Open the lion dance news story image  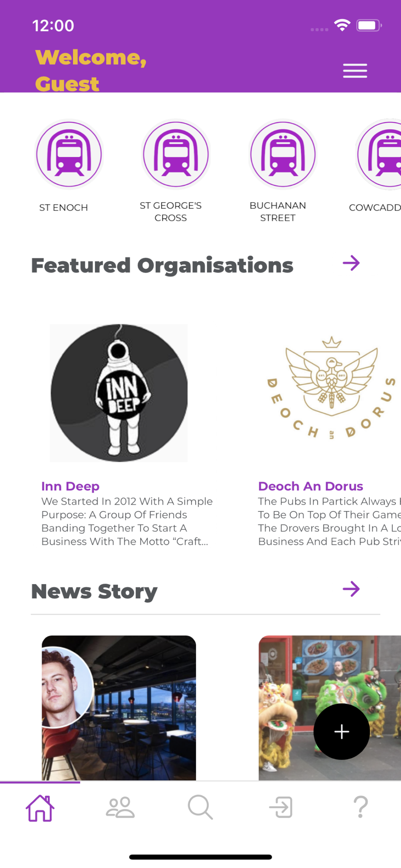tap(330, 708)
